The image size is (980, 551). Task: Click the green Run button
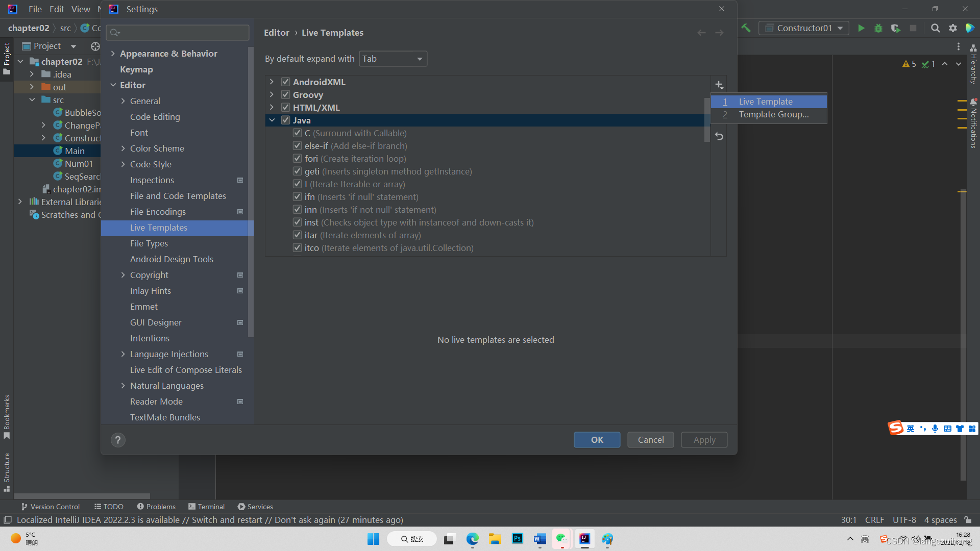(x=861, y=28)
